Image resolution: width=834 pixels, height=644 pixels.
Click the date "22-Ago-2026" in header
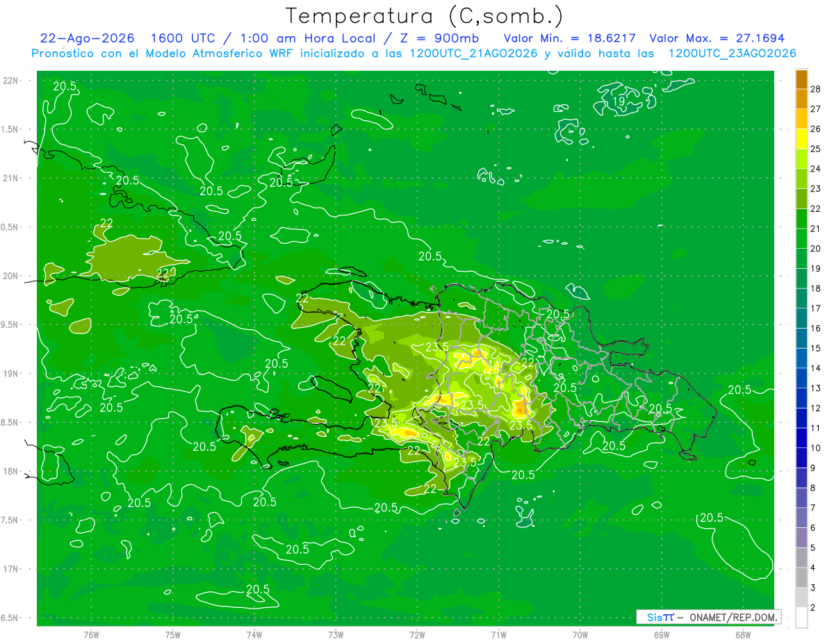(x=88, y=38)
